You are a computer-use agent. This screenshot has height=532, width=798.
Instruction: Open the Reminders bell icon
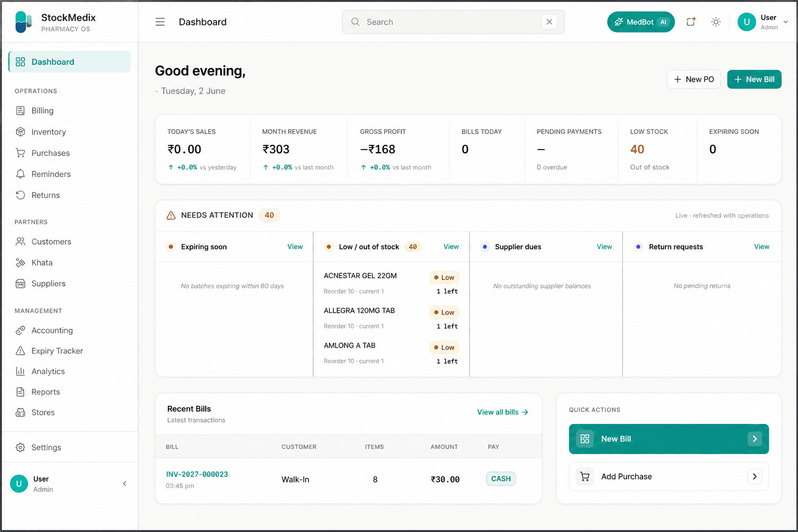point(20,174)
